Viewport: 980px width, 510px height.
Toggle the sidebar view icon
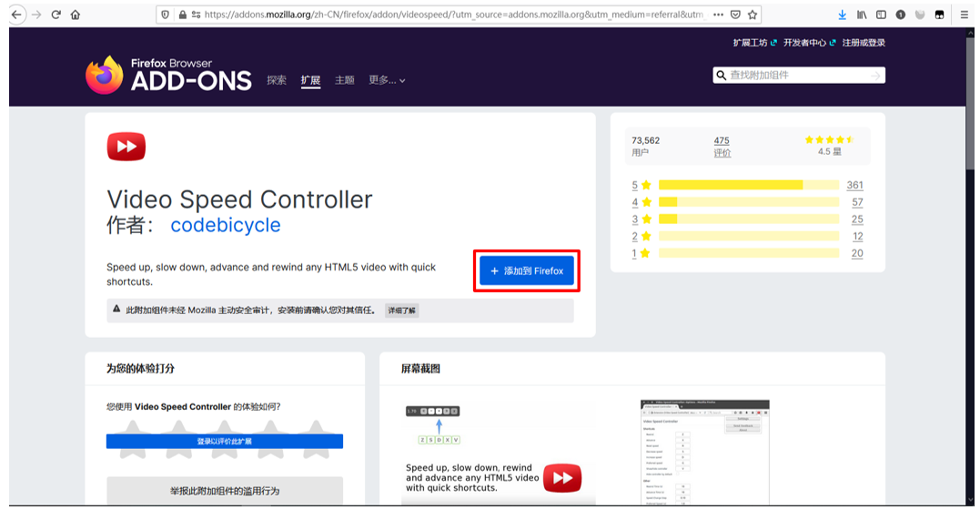(x=881, y=15)
